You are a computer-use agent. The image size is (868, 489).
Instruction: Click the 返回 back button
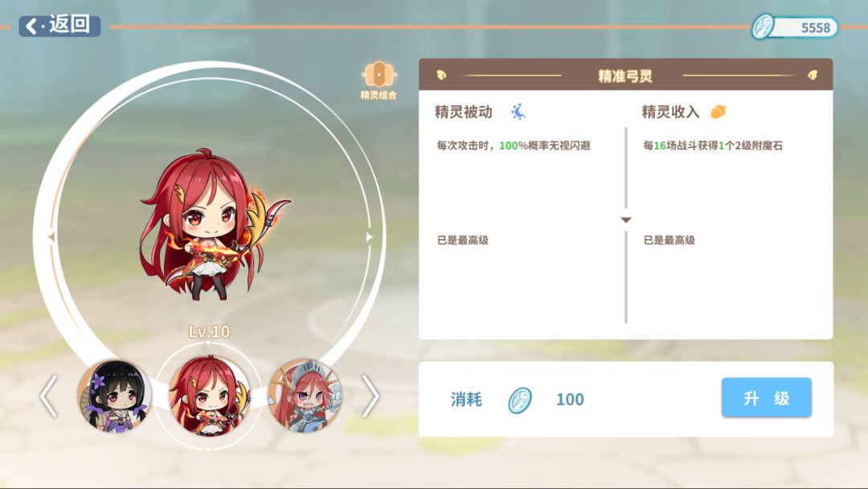point(59,26)
